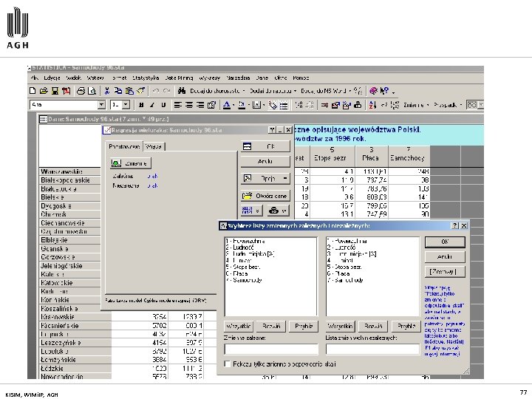Select the Podstawowe tab in Regresja dialog
The image size is (532, 399).
(124, 146)
